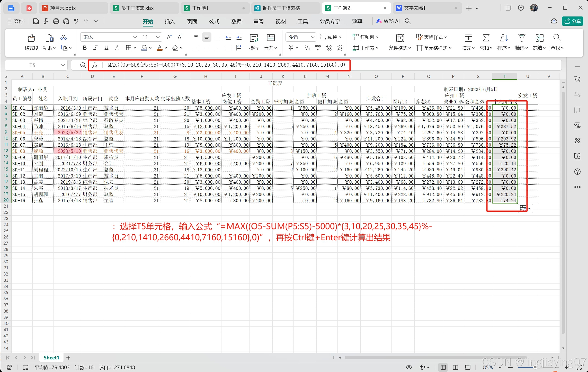The width and height of the screenshot is (588, 372).
Task: Toggle underline formatting
Action: click(x=106, y=48)
